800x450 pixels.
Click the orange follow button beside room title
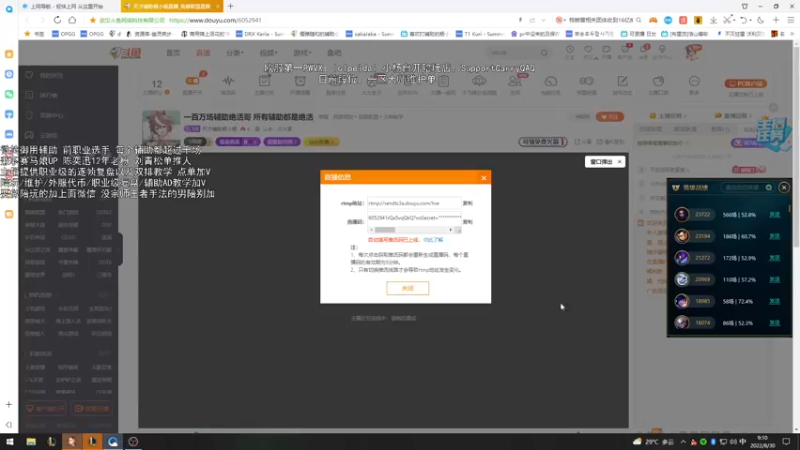point(610,117)
